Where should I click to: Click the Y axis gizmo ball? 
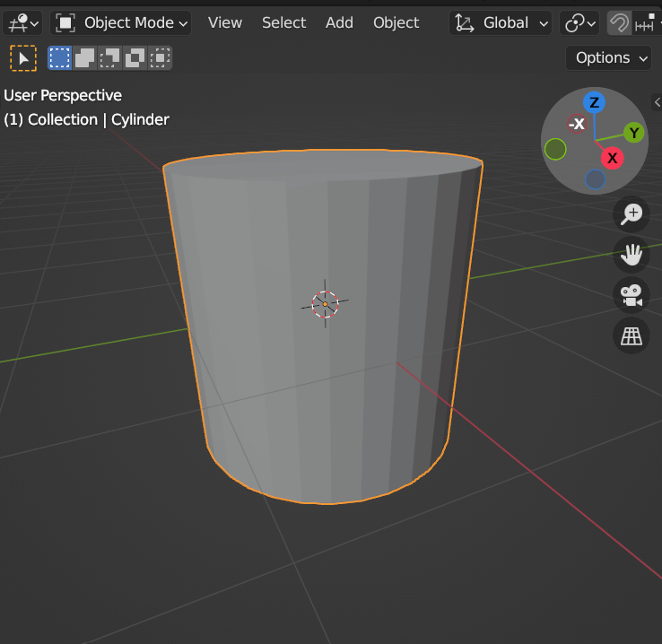[633, 133]
